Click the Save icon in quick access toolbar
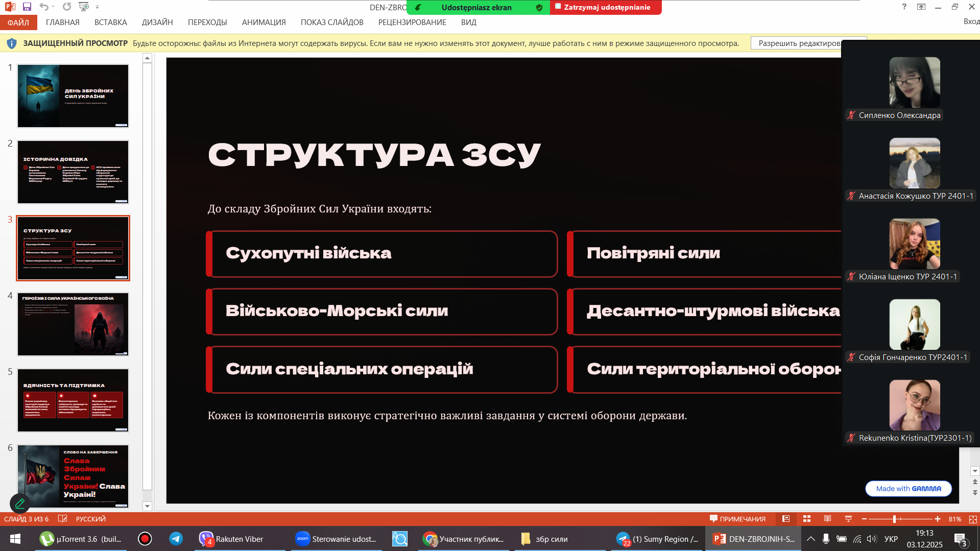The image size is (980, 551). point(27,7)
